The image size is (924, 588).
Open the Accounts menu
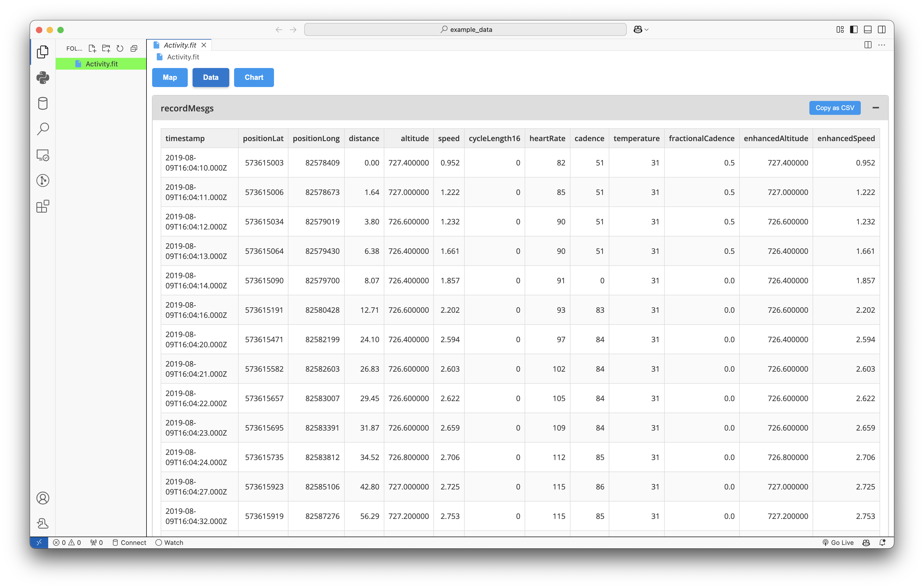click(x=43, y=498)
